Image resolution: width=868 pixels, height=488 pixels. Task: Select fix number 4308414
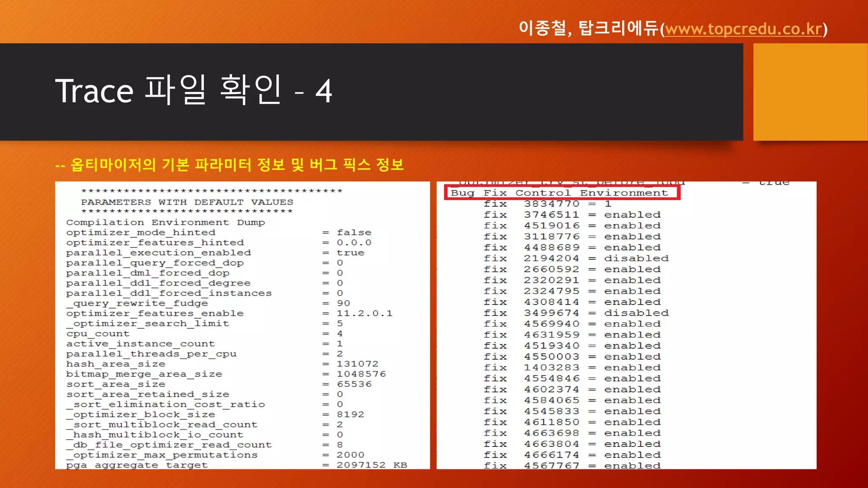click(x=552, y=302)
